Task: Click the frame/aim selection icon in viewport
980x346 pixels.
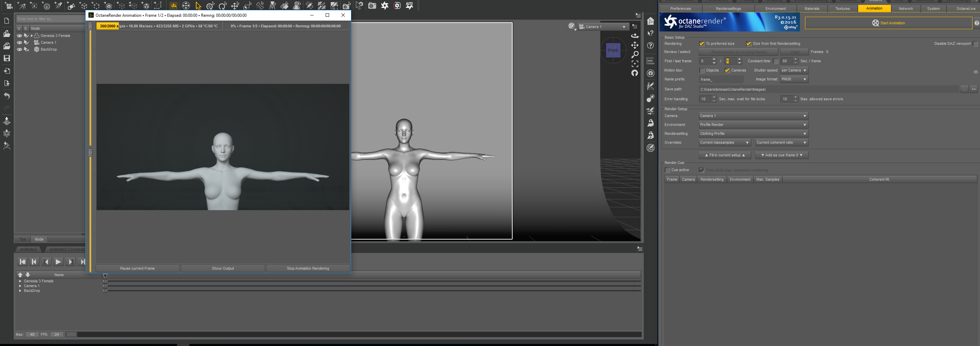Action: 635,64
